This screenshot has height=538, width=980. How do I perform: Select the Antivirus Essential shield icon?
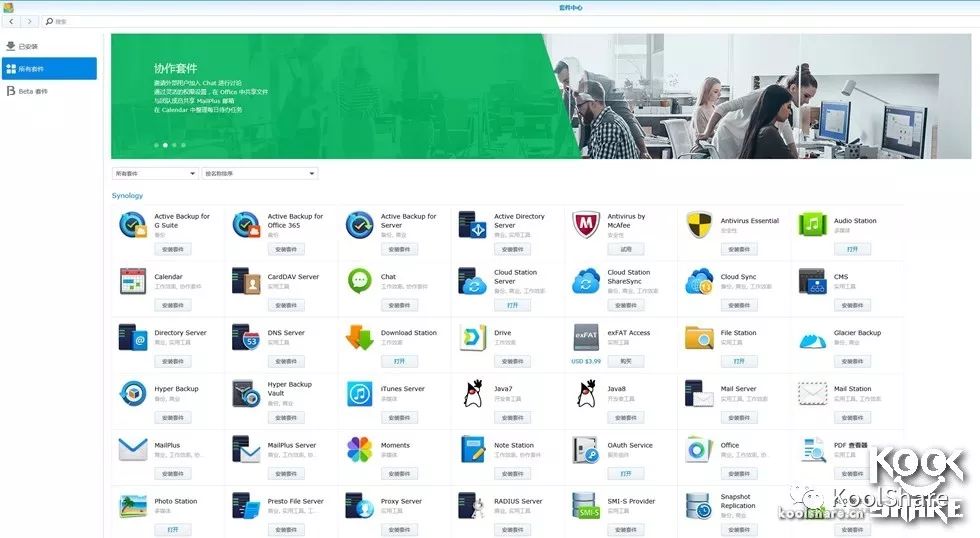699,225
